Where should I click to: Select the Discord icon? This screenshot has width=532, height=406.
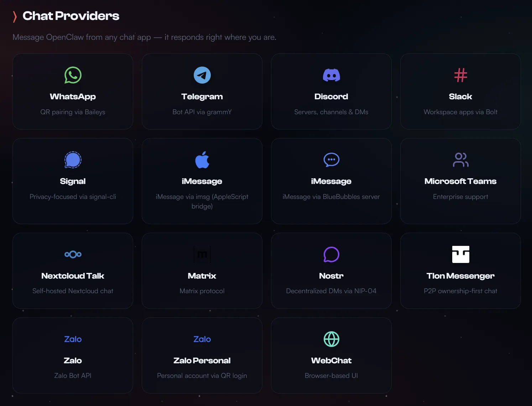331,75
